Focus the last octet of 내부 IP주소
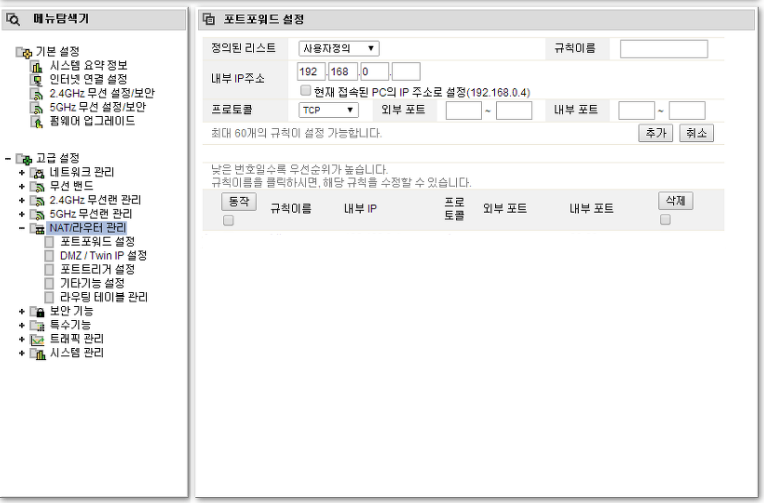Screen dimensions: 766x503 coord(406,72)
